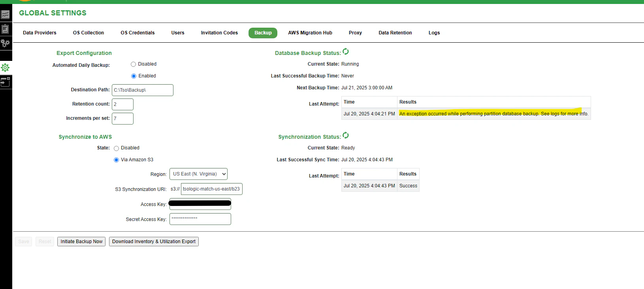This screenshot has height=289, width=644.
Task: Click the backup exception result message
Action: tap(493, 114)
